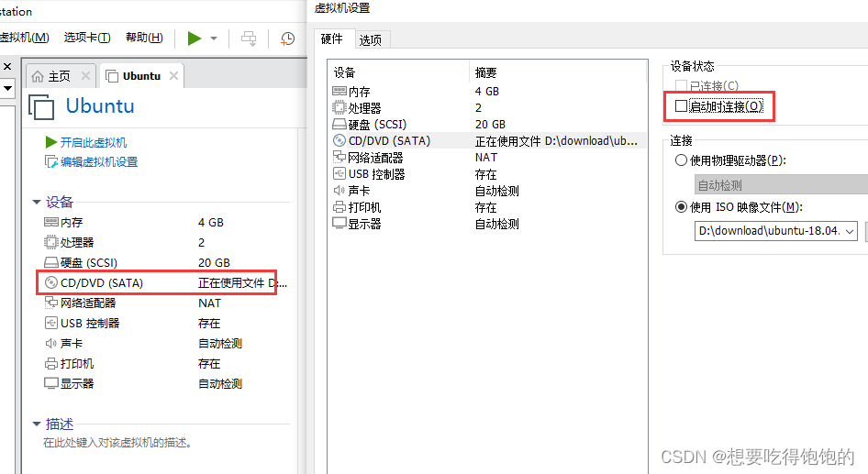Close the library side panel X
The width and height of the screenshot is (868, 474).
coord(7,66)
